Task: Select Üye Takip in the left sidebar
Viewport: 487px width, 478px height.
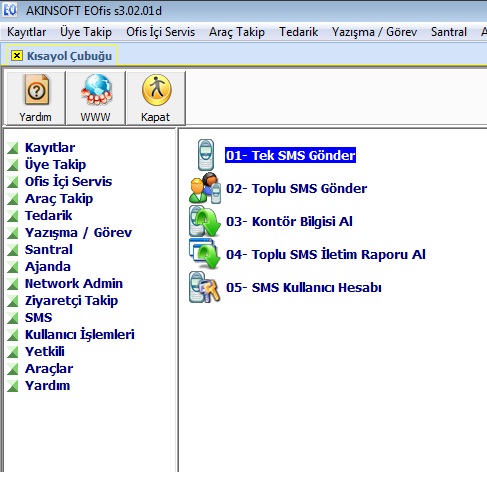Action: pyautogui.click(x=55, y=165)
